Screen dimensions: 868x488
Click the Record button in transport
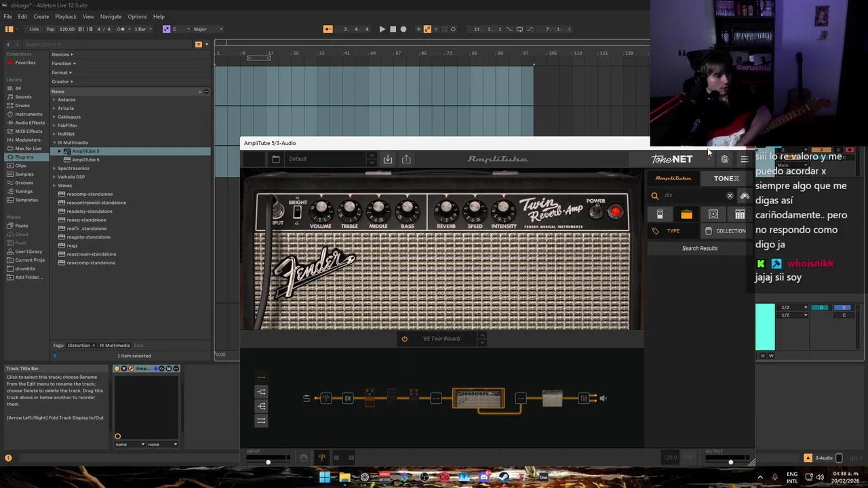(403, 29)
